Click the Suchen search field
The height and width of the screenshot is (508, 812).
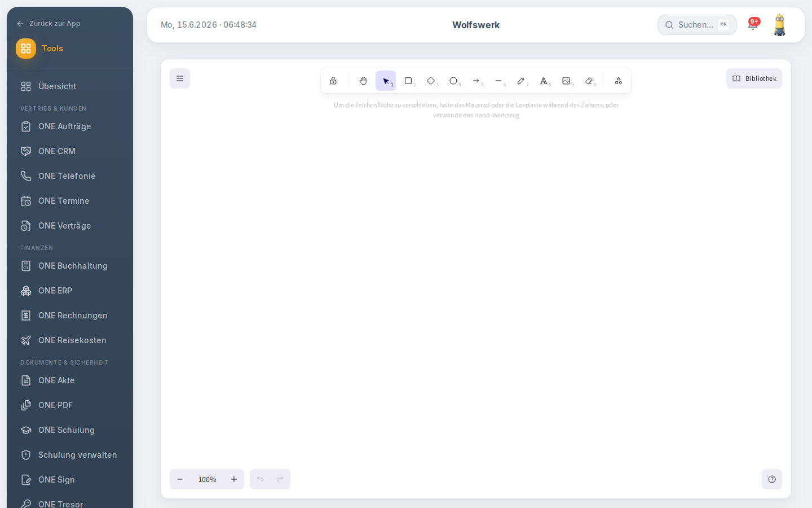click(697, 25)
